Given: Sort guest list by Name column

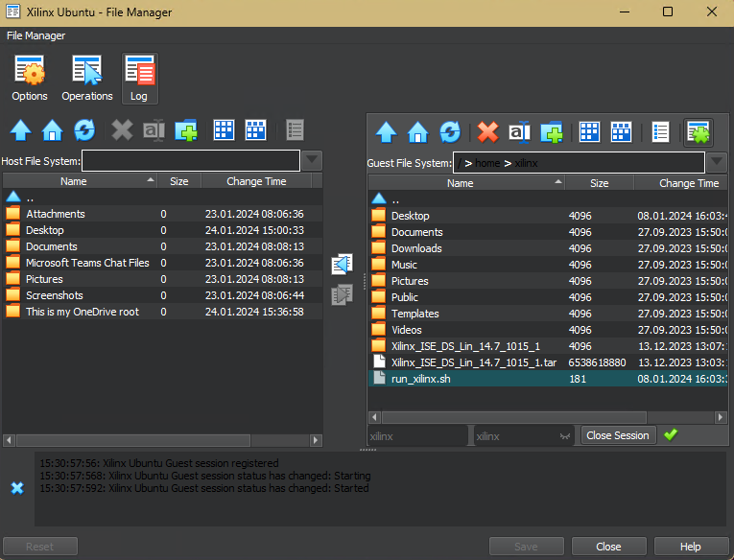Looking at the screenshot, I should pos(466,183).
